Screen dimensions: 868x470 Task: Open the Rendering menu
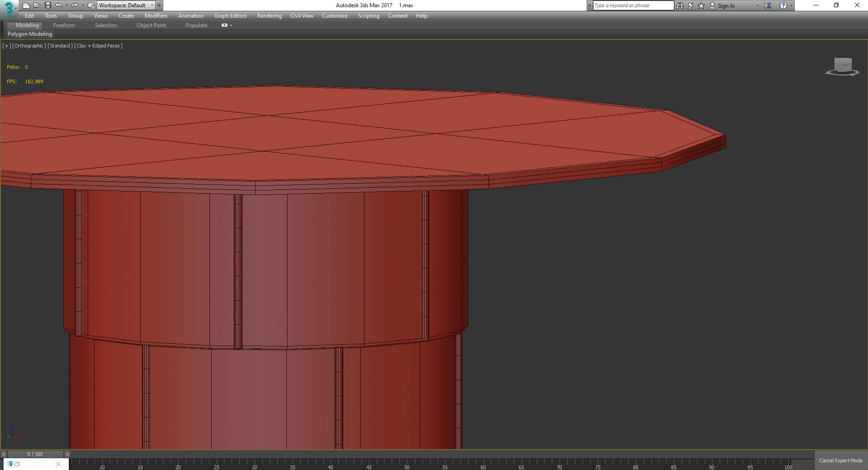click(x=270, y=16)
